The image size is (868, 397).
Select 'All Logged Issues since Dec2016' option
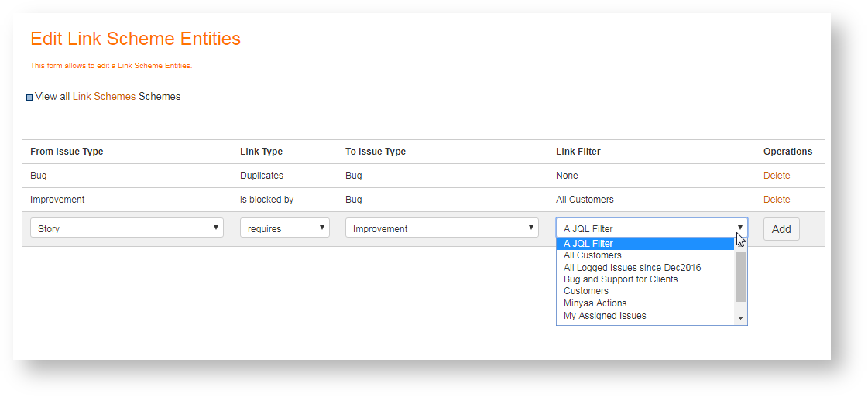[632, 268]
